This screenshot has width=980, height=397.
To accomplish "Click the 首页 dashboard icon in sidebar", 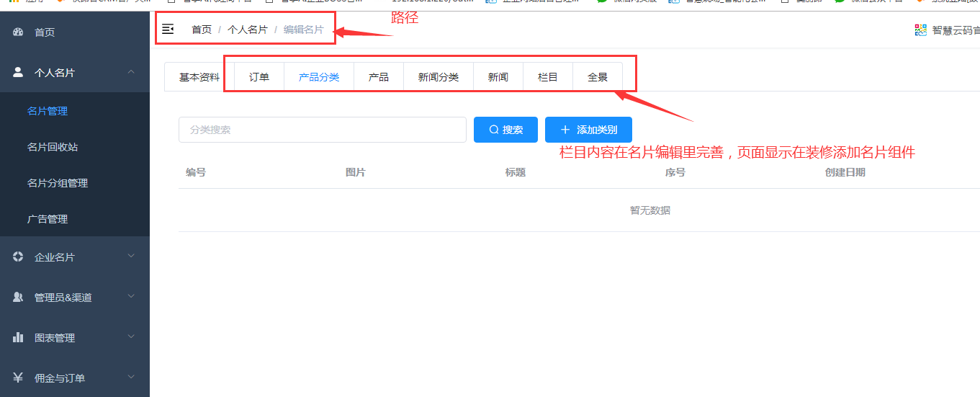I will (x=18, y=32).
